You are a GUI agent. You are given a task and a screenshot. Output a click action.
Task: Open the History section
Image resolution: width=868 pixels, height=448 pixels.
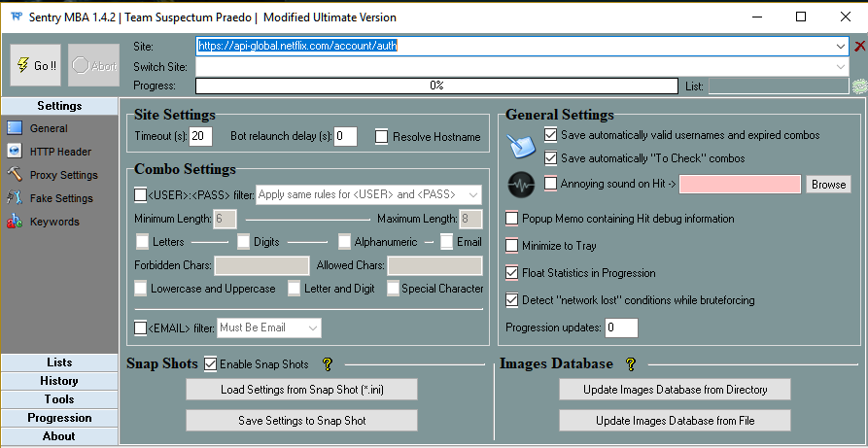(59, 381)
